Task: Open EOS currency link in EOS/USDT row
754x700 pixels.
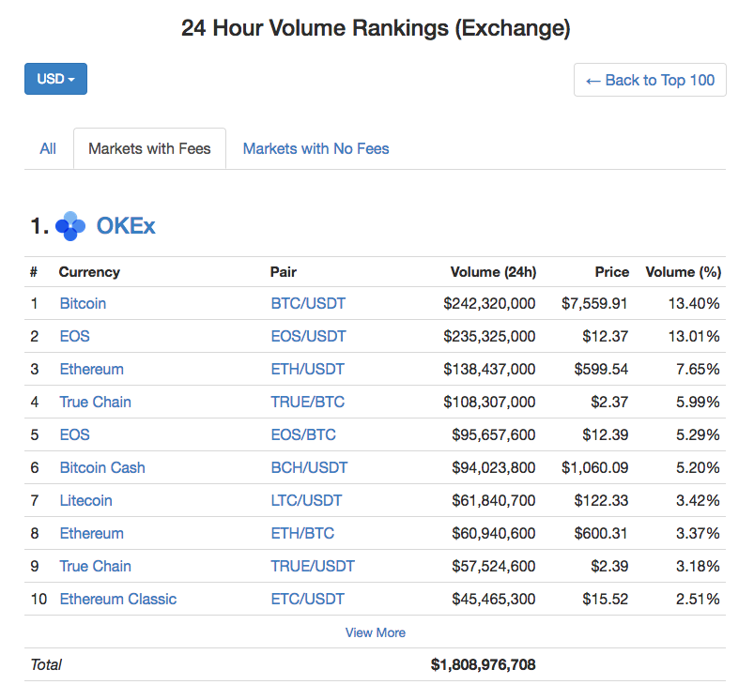Action: pos(74,336)
